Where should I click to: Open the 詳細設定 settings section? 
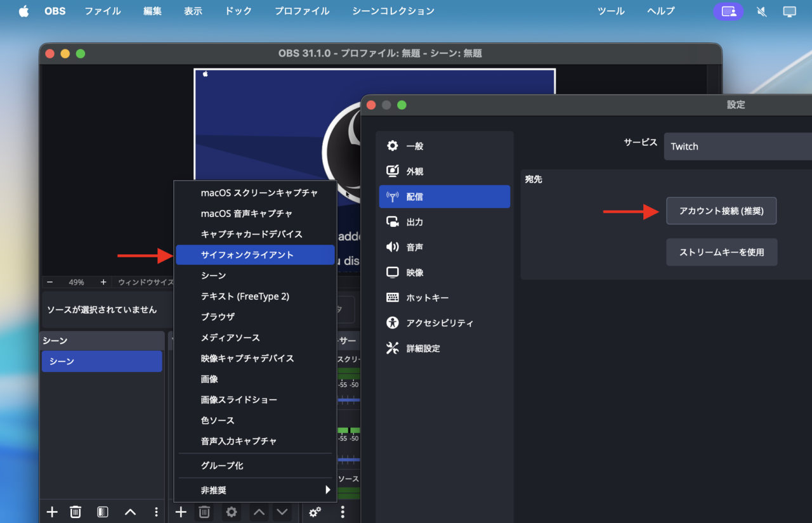(x=422, y=348)
